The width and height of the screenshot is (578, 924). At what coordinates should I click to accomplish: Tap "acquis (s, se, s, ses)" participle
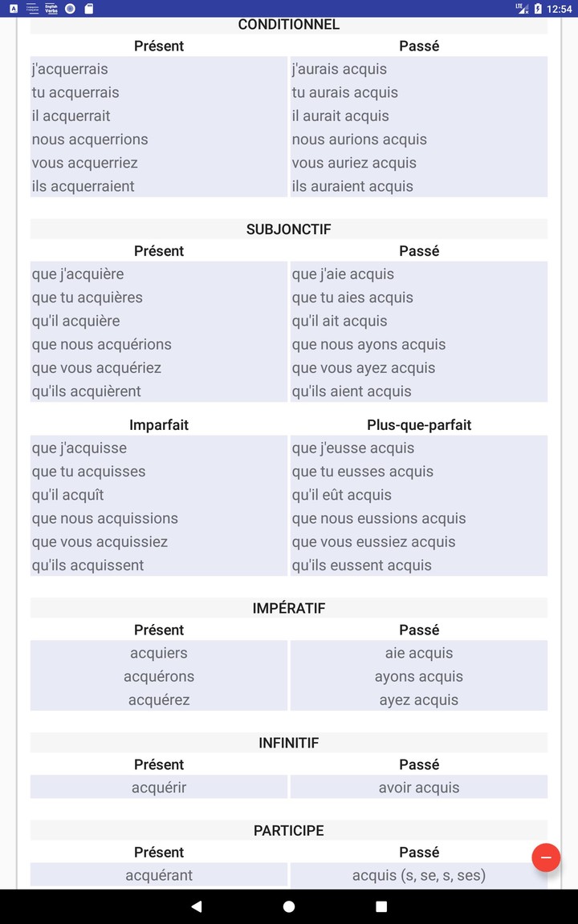tap(419, 874)
